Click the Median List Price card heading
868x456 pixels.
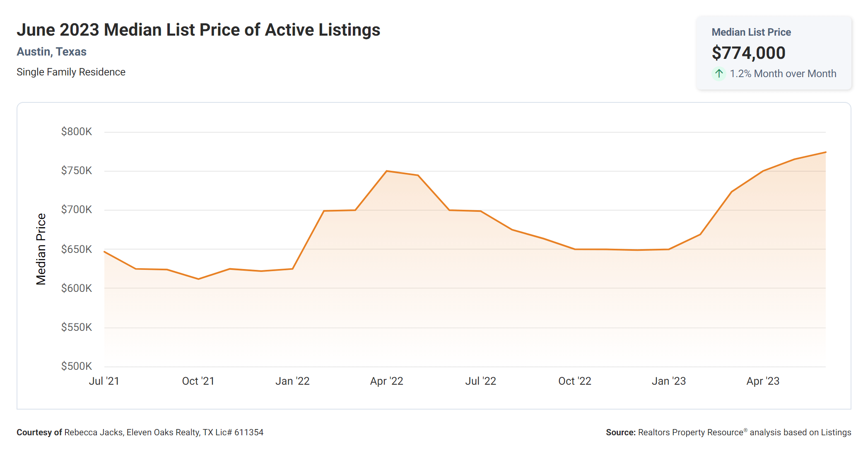(x=751, y=32)
